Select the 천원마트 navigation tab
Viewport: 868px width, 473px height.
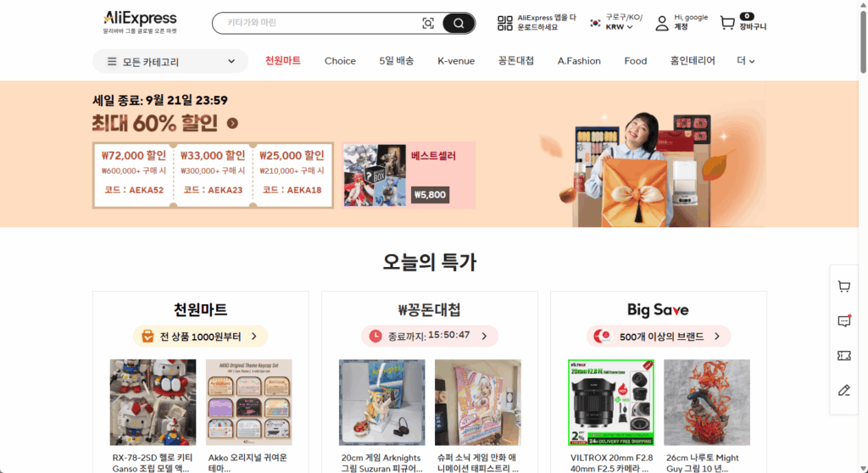(x=283, y=61)
